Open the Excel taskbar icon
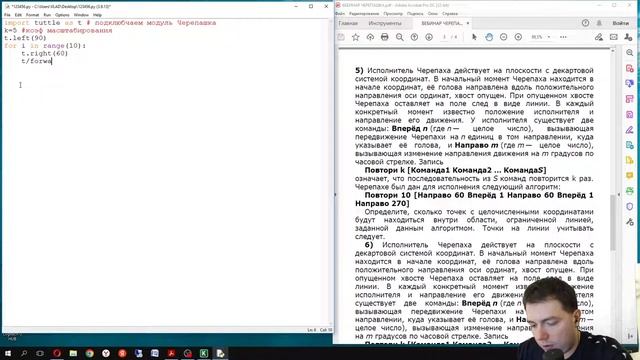Screen dimensions: 640x360 click(x=204, y=353)
